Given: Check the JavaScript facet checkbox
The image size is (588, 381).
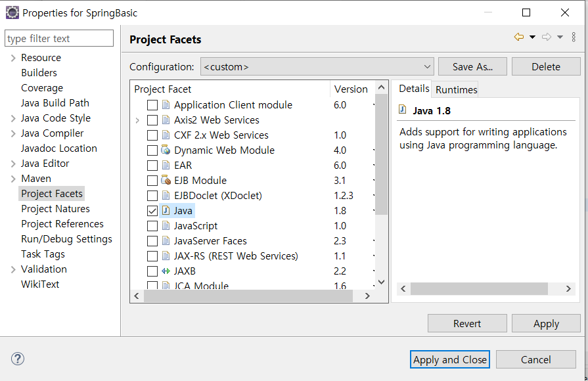Looking at the screenshot, I should pos(152,226).
